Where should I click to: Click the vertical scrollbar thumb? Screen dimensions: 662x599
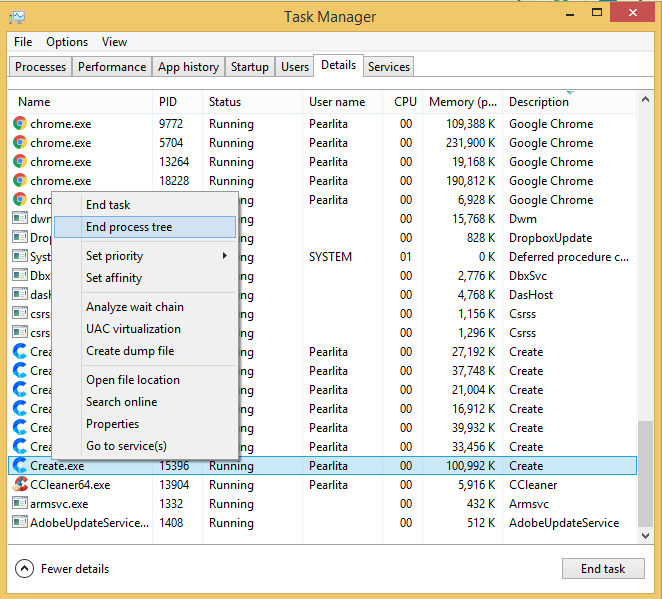645,474
